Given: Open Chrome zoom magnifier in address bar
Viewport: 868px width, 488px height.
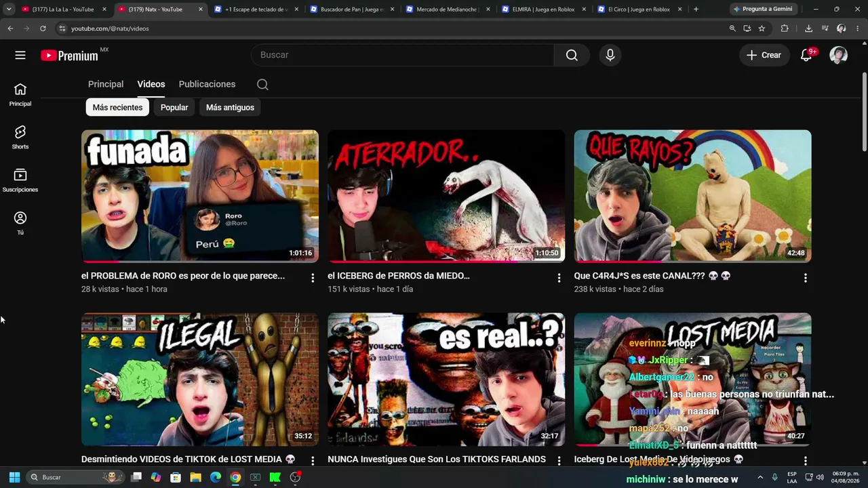Looking at the screenshot, I should point(732,28).
